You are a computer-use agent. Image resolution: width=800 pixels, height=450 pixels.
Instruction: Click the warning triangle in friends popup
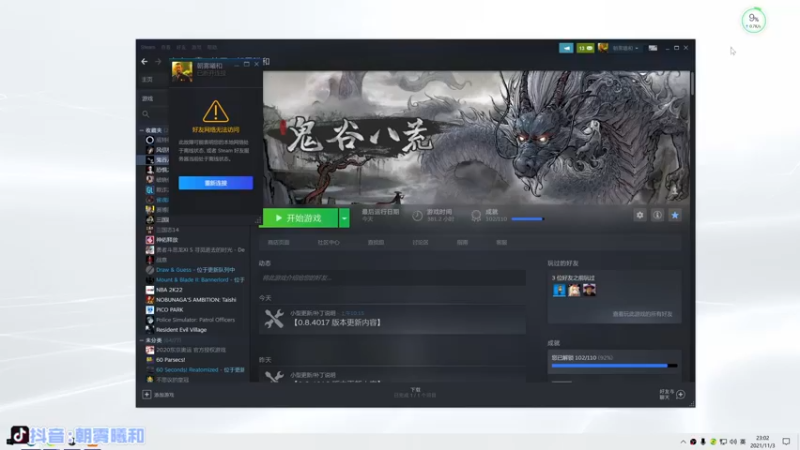(x=215, y=111)
